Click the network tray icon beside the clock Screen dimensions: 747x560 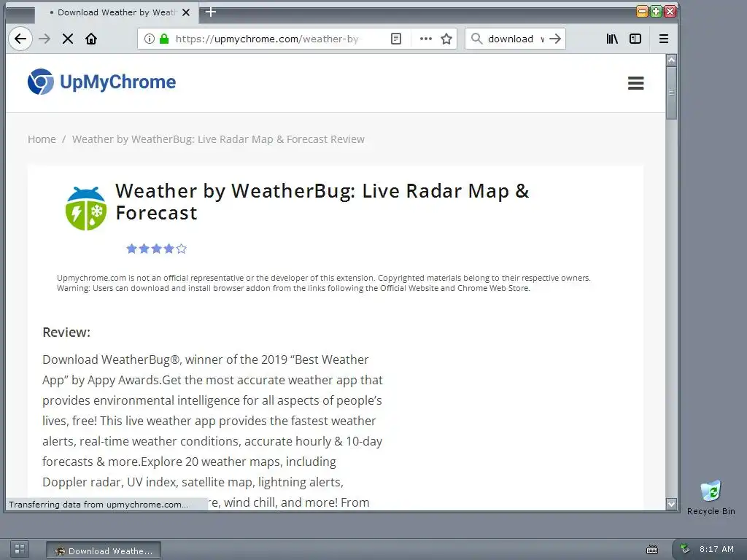pyautogui.click(x=685, y=549)
